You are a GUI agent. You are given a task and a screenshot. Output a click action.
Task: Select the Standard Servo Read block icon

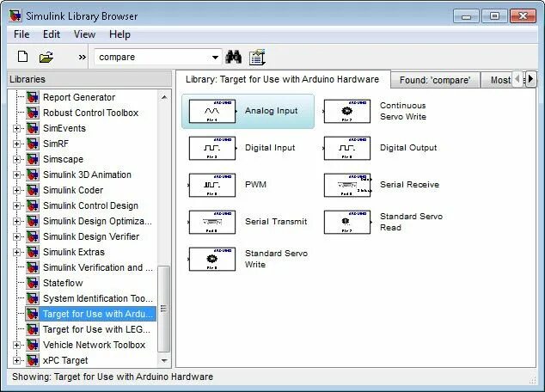(x=347, y=222)
